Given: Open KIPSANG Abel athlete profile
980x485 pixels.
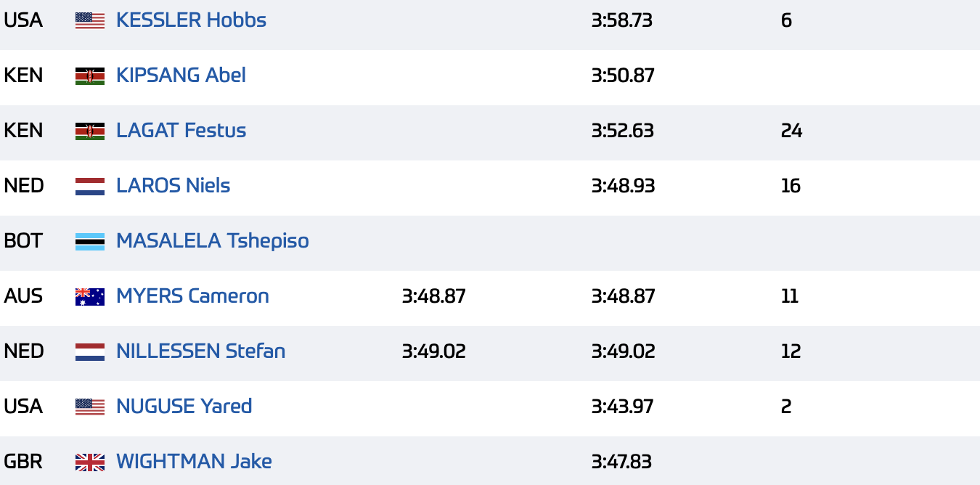Looking at the screenshot, I should (x=181, y=76).
